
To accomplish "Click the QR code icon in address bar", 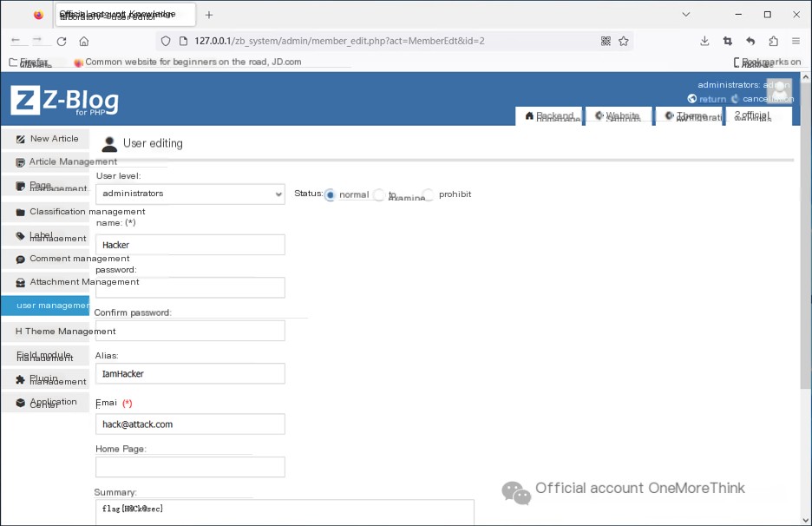I will (606, 41).
